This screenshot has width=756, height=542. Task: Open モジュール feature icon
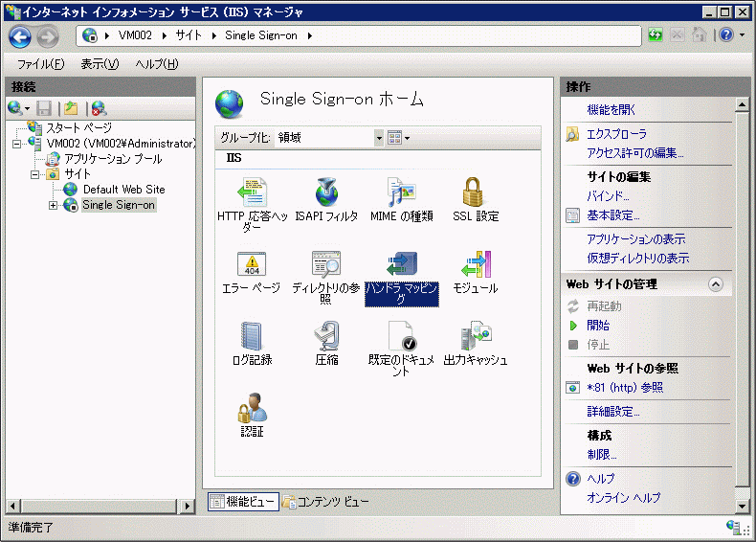tap(476, 263)
